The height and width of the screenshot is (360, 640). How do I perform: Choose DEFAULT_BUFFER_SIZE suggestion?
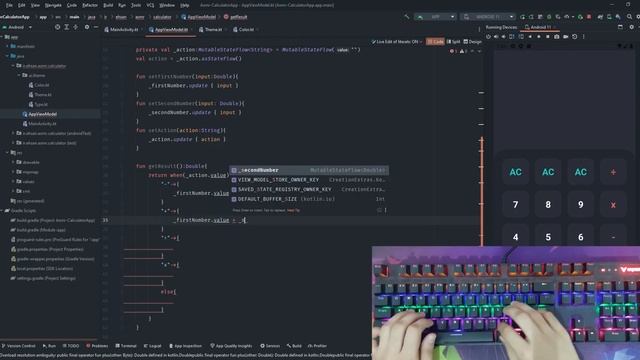tap(309, 199)
